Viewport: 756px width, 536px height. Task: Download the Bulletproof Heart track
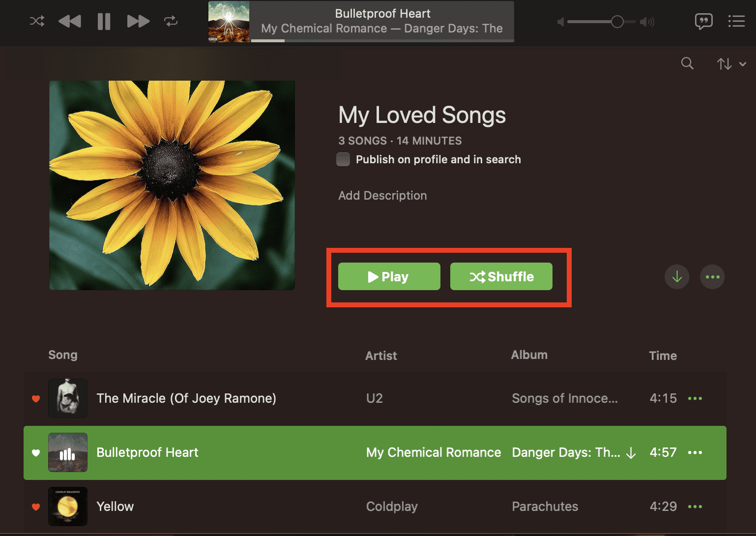click(x=631, y=453)
